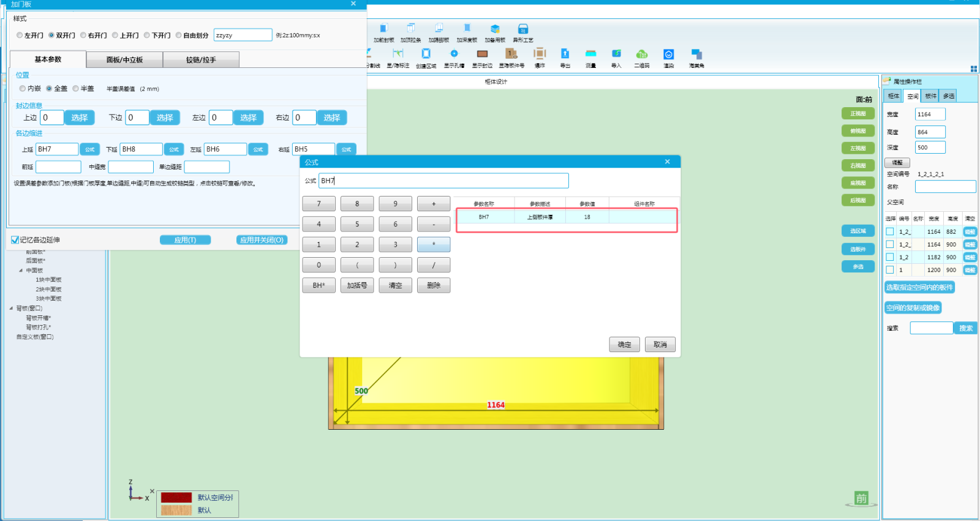Click the 二维码 QR code icon
Image resolution: width=980 pixels, height=521 pixels.
point(642,59)
